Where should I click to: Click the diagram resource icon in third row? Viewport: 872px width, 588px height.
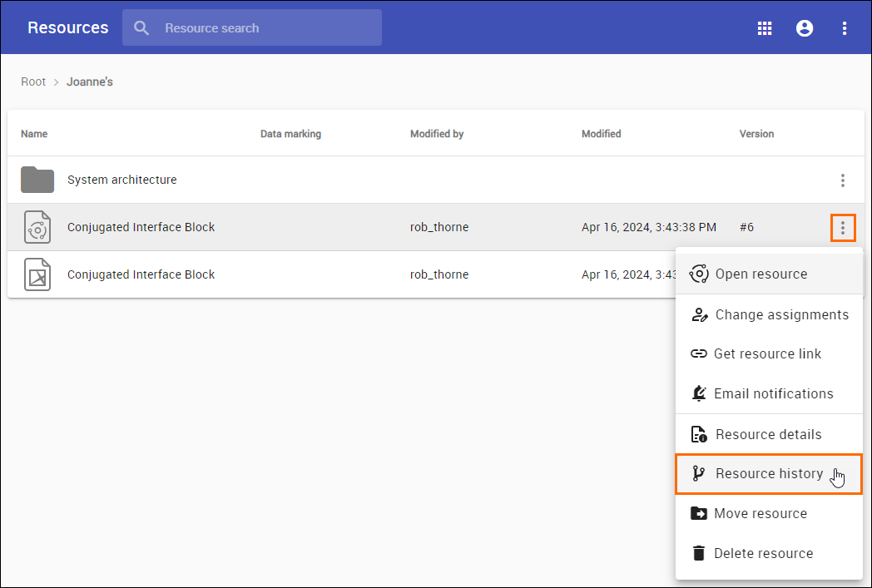[37, 274]
